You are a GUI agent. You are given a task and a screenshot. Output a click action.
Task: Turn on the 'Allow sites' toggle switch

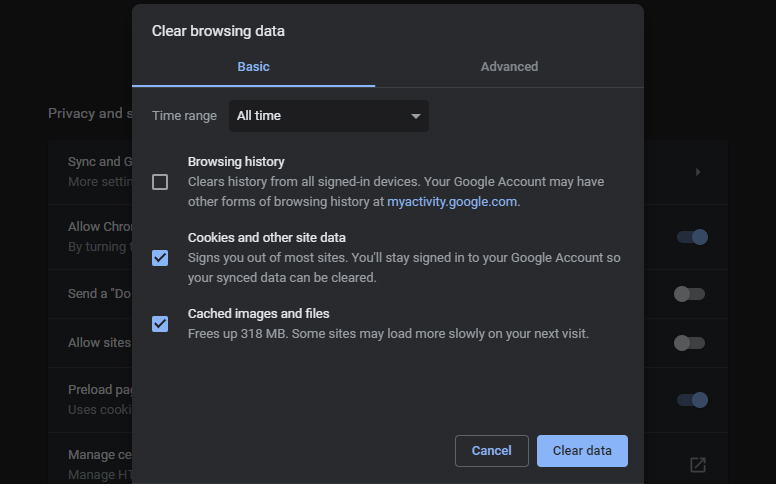(689, 343)
